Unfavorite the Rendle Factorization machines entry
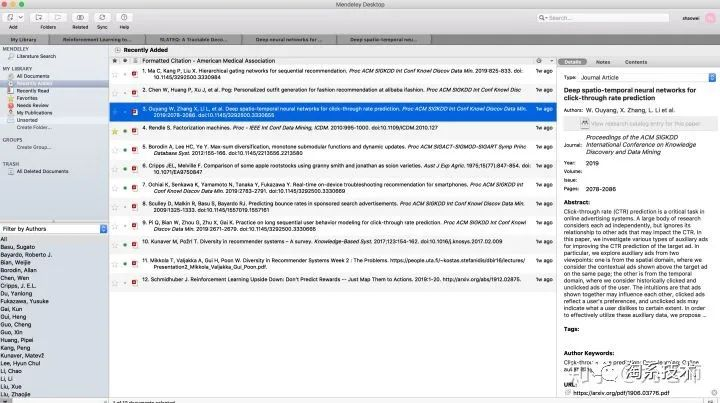 click(x=115, y=131)
